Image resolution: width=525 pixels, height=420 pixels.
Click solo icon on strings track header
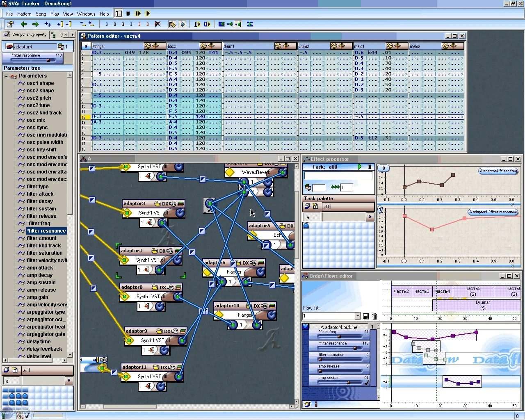[155, 46]
